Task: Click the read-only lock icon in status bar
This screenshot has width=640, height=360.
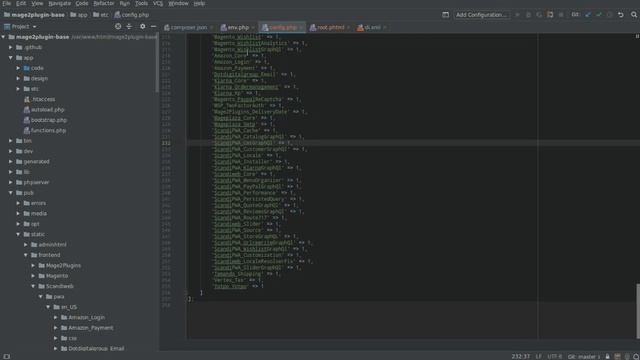Action: click(608, 356)
